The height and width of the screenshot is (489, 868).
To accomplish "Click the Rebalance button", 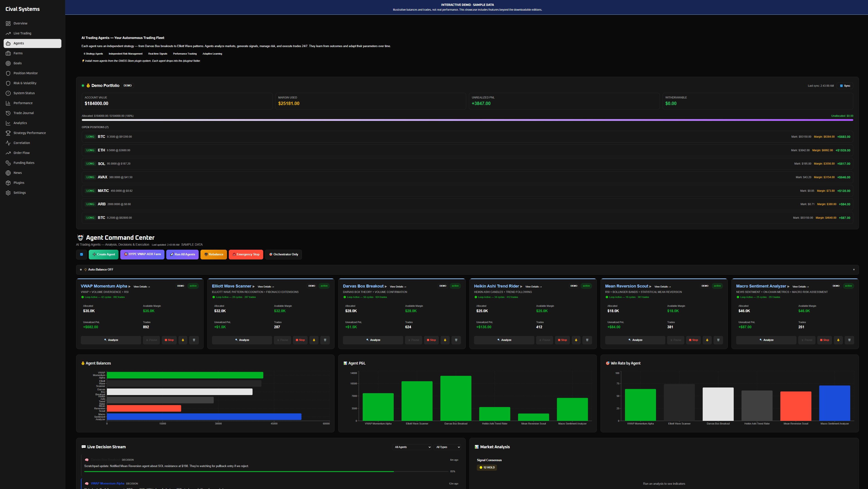I will pyautogui.click(x=214, y=254).
